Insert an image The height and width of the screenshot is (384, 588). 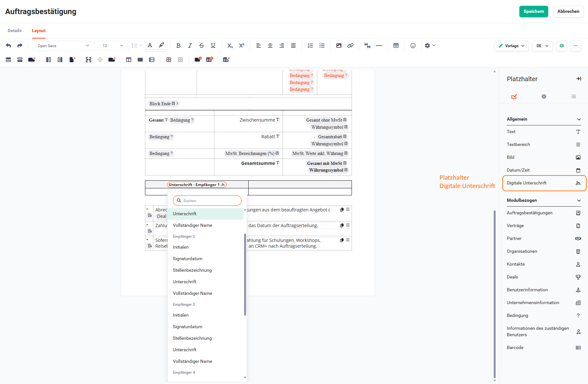point(339,46)
